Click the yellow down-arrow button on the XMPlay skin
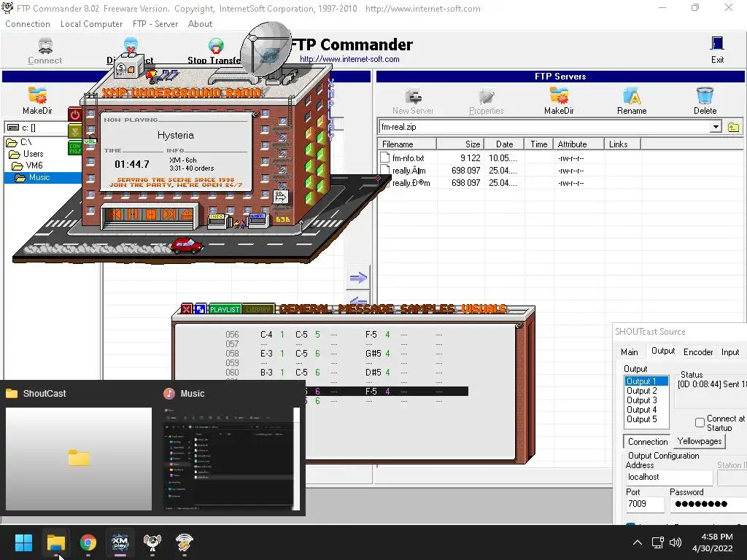 point(75,131)
